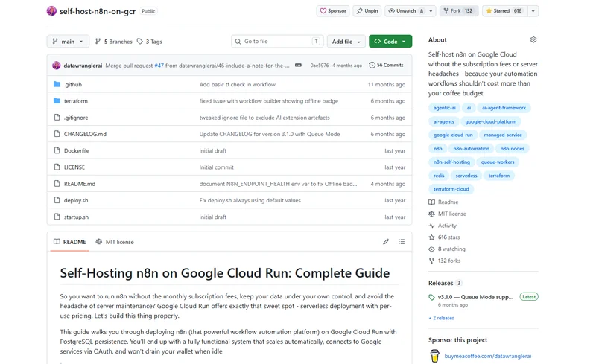Open the main branch dropdown

click(68, 42)
